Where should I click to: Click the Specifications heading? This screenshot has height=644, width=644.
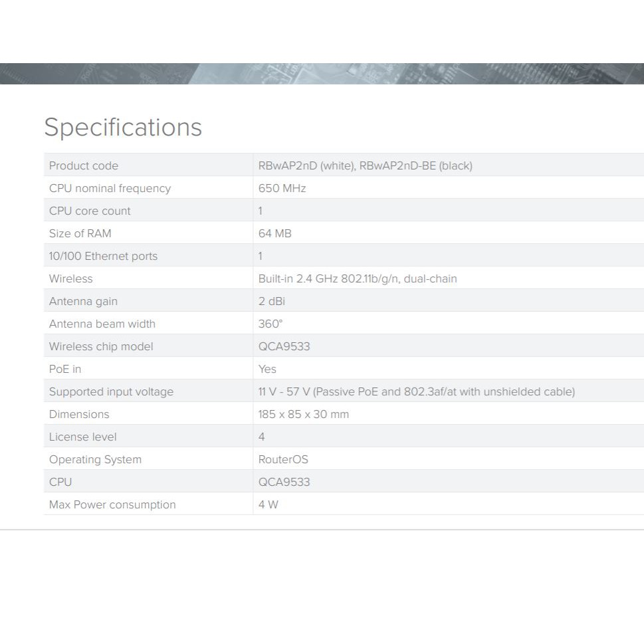tap(123, 127)
